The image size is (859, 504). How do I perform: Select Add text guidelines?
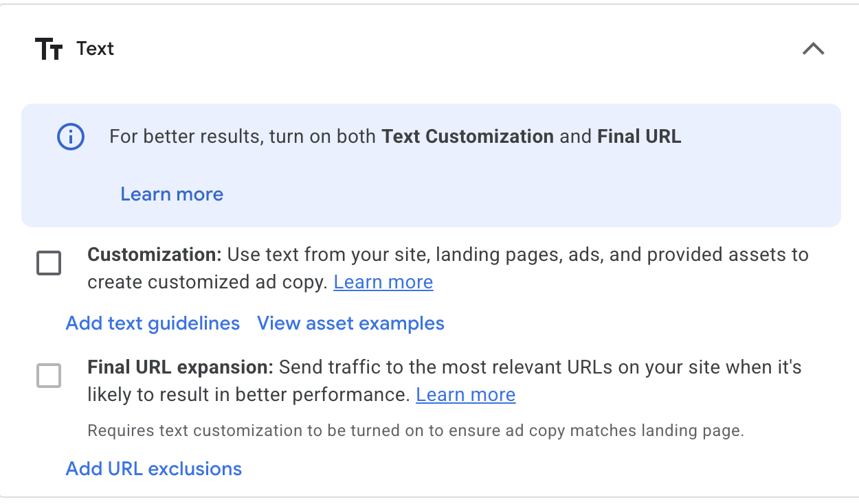pyautogui.click(x=153, y=323)
